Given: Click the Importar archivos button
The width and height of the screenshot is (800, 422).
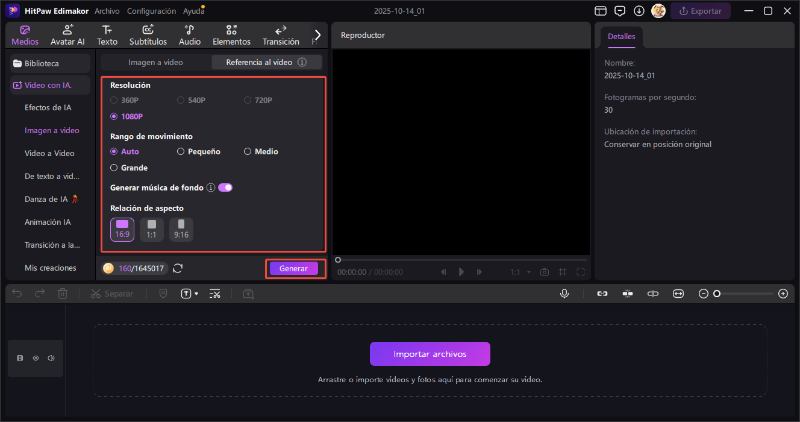Looking at the screenshot, I should point(430,354).
